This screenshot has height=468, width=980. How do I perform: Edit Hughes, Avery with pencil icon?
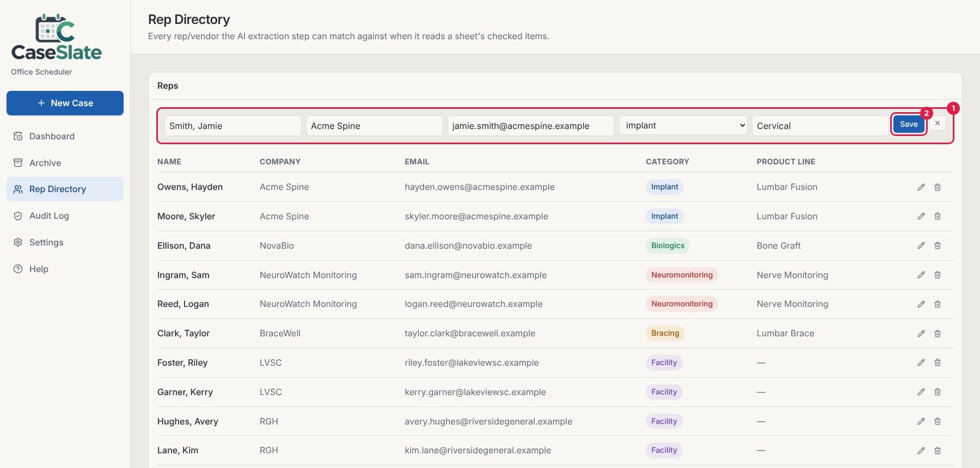pyautogui.click(x=921, y=421)
